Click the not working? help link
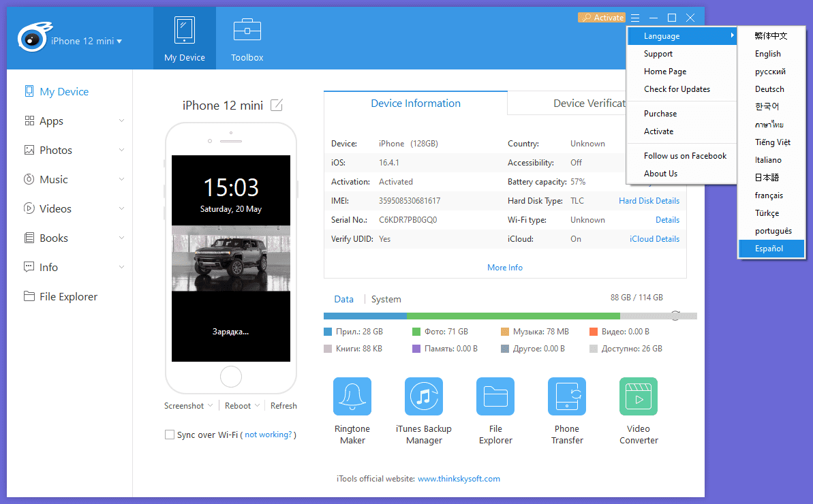813x504 pixels. coord(269,435)
